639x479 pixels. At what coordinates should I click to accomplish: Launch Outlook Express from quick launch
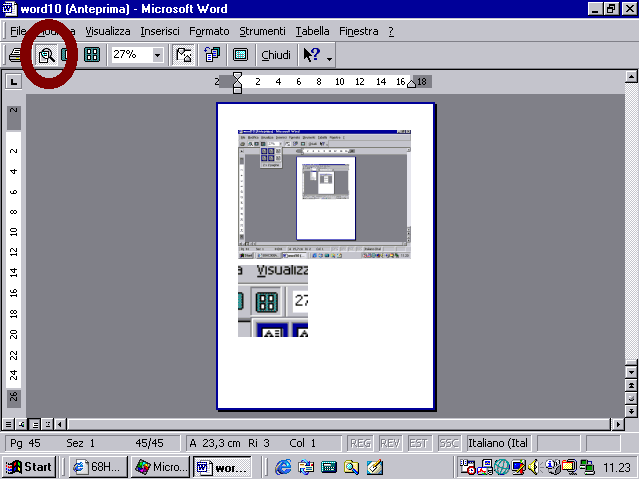point(306,467)
